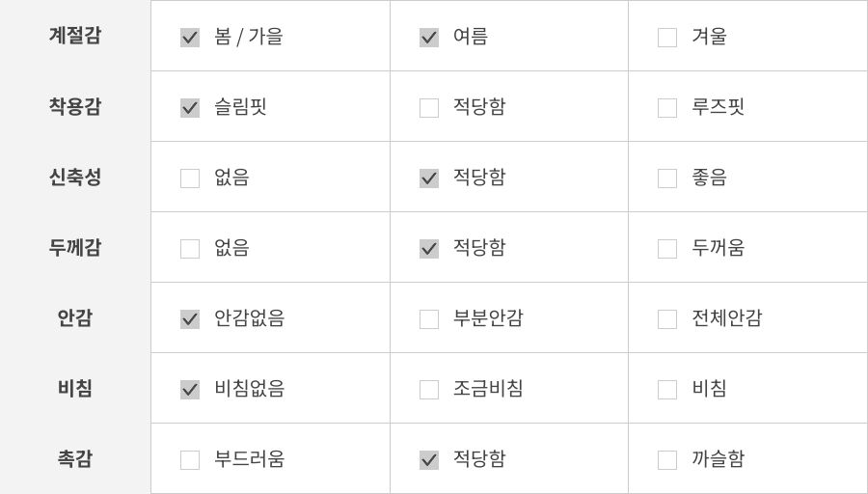
Task: Select the 까슬함 checkbox
Action: (x=667, y=460)
